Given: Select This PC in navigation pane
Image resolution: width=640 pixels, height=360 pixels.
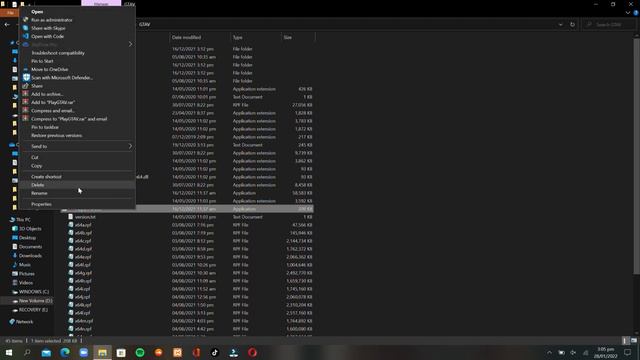Looking at the screenshot, I should point(23,220).
